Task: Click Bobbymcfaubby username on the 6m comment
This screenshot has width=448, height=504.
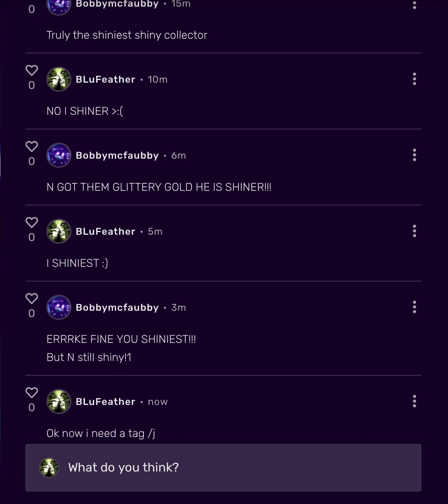Action: (117, 156)
